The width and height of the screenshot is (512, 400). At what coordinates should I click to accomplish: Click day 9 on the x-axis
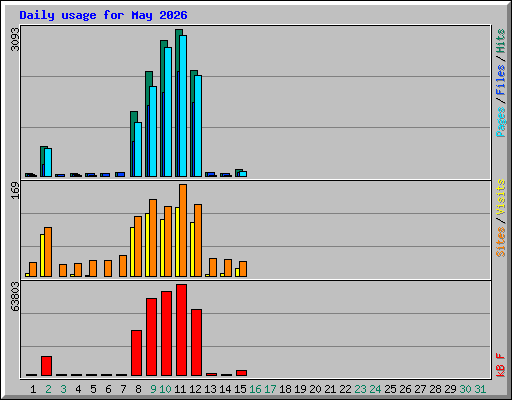(153, 389)
